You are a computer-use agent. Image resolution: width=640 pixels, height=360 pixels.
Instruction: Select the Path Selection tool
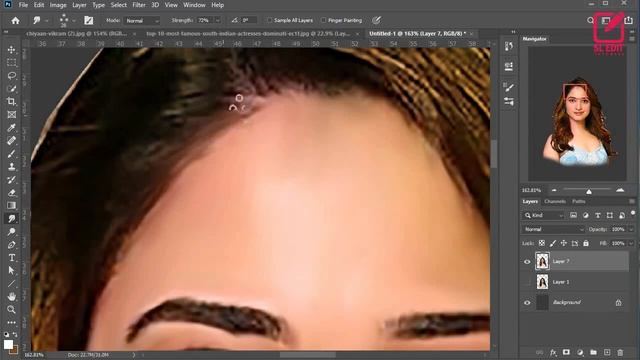(x=11, y=271)
